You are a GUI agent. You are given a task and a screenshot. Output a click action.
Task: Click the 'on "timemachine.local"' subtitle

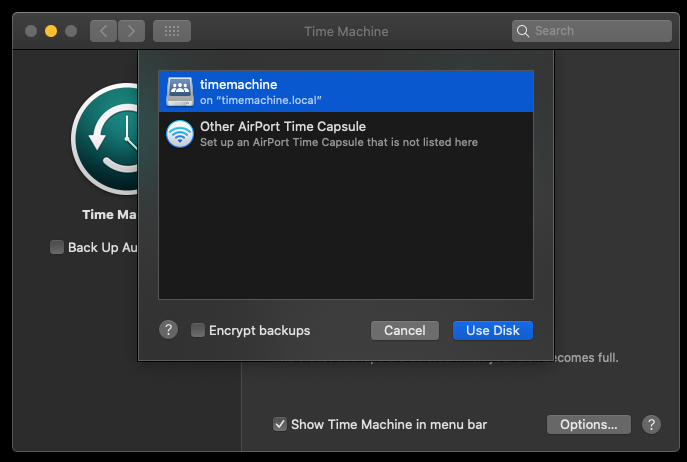click(261, 100)
